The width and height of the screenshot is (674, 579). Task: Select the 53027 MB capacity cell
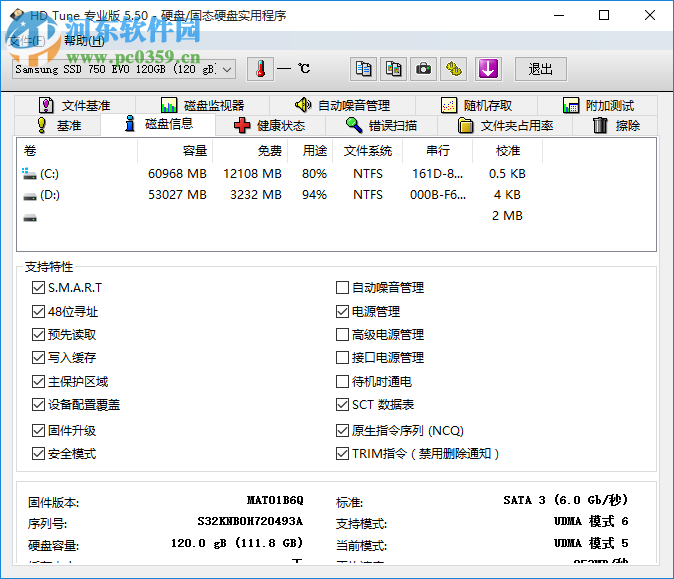click(178, 195)
